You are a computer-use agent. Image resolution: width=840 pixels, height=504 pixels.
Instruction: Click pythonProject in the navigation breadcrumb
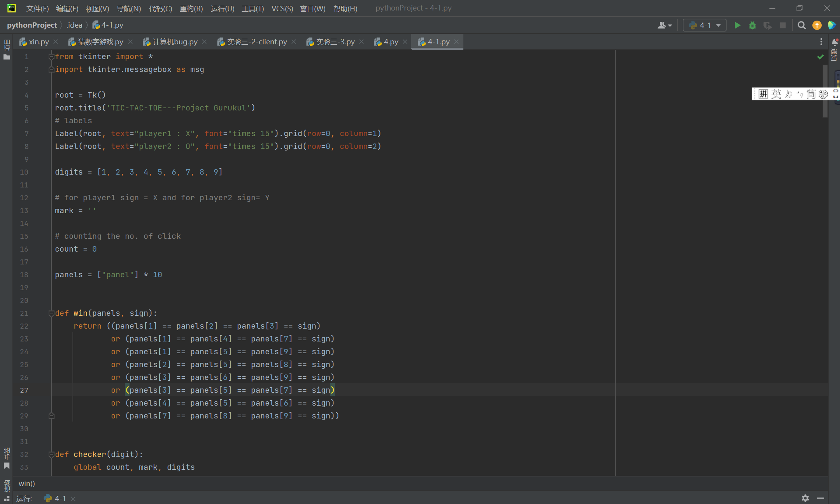pyautogui.click(x=32, y=25)
